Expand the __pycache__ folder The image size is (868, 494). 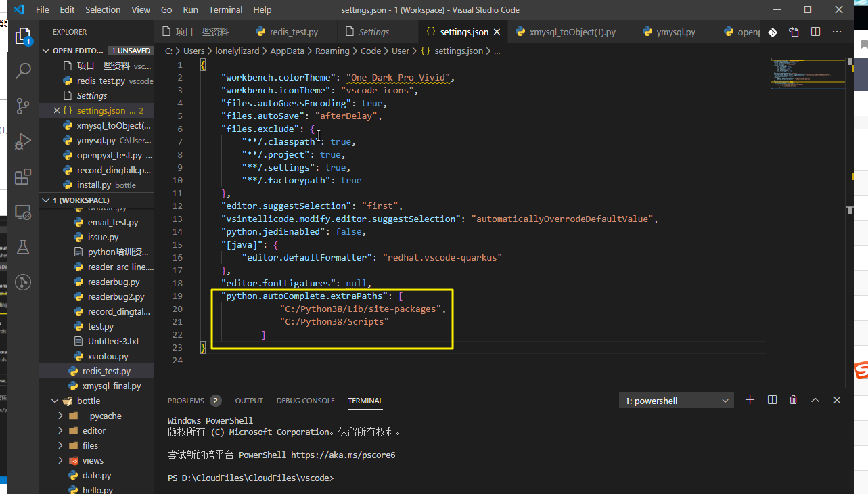click(60, 416)
